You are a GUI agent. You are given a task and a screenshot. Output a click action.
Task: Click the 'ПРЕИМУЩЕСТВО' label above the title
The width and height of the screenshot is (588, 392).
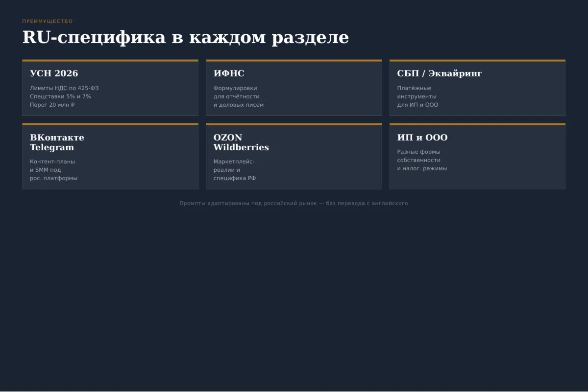[48, 22]
